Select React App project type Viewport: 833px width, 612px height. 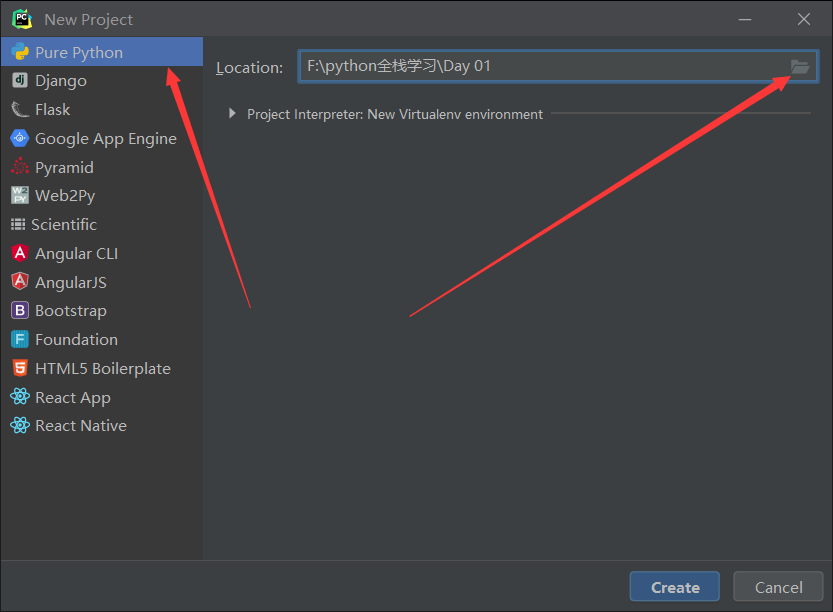[x=101, y=397]
